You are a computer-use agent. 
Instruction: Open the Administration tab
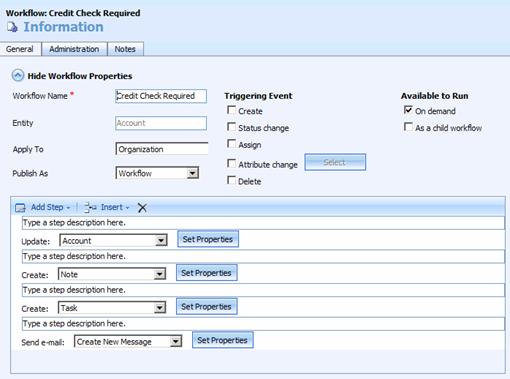(x=74, y=49)
